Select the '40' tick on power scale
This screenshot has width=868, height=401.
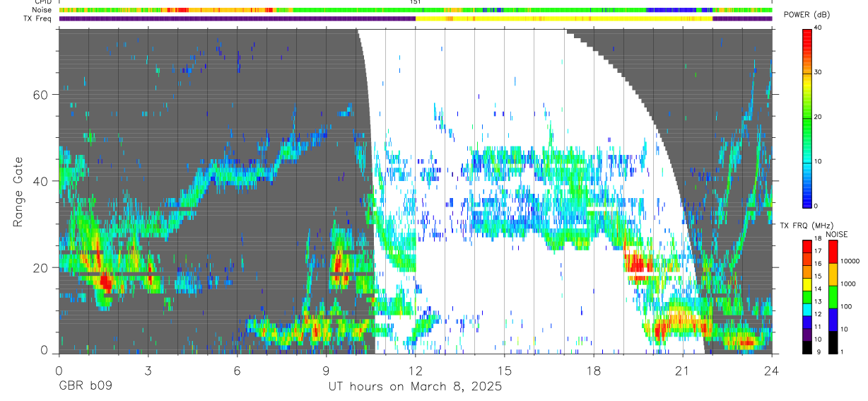pyautogui.click(x=818, y=28)
